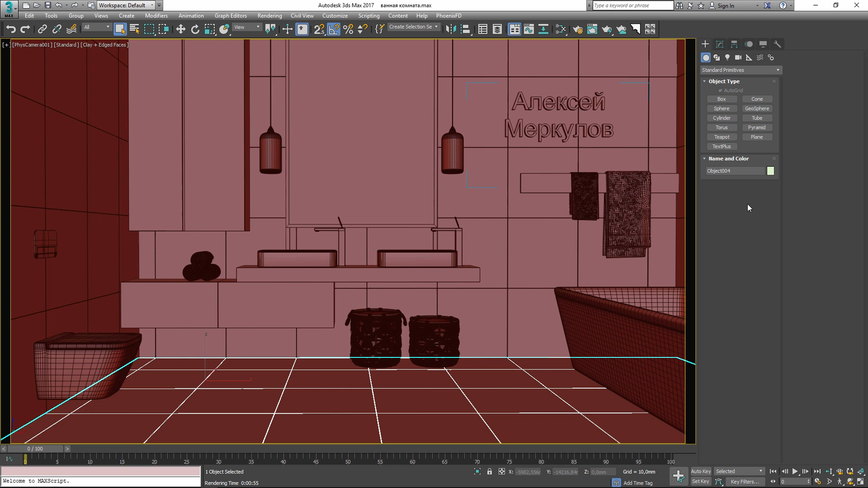Select the Move tool in main toolbar

point(180,29)
